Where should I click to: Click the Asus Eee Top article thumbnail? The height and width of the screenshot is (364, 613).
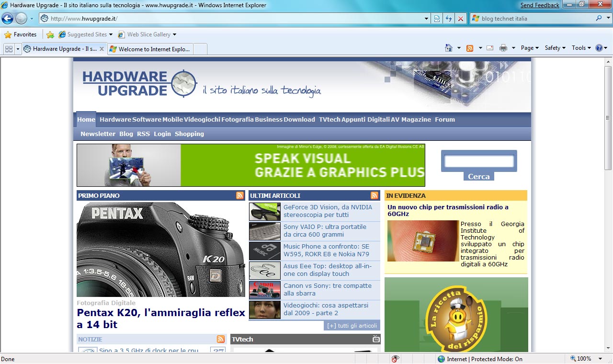265,270
